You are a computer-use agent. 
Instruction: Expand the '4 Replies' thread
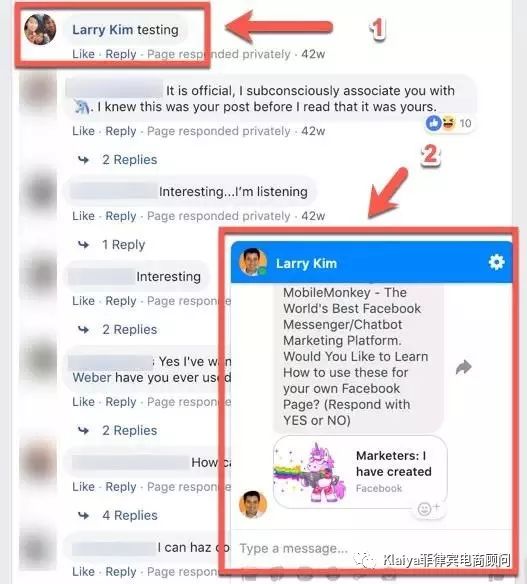tap(130, 515)
